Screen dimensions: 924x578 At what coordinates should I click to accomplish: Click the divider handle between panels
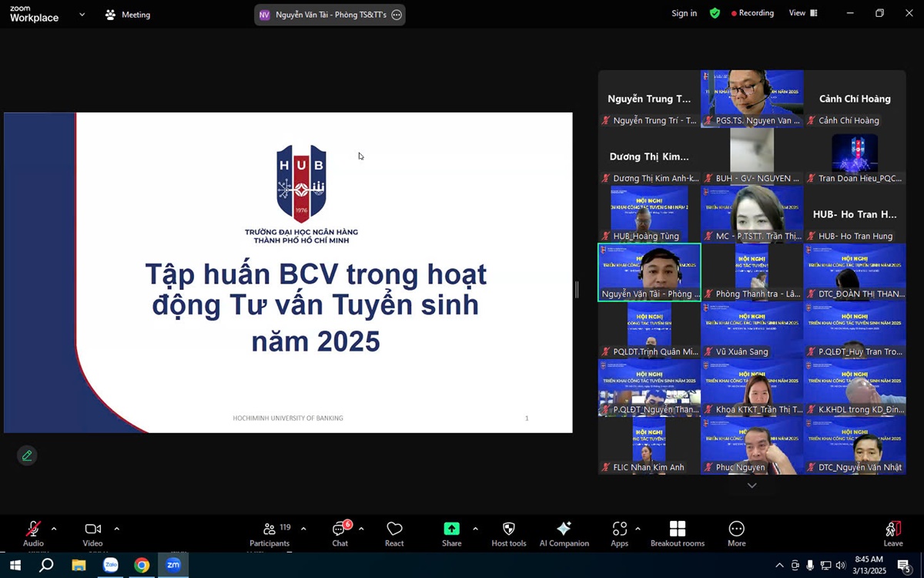[577, 290]
